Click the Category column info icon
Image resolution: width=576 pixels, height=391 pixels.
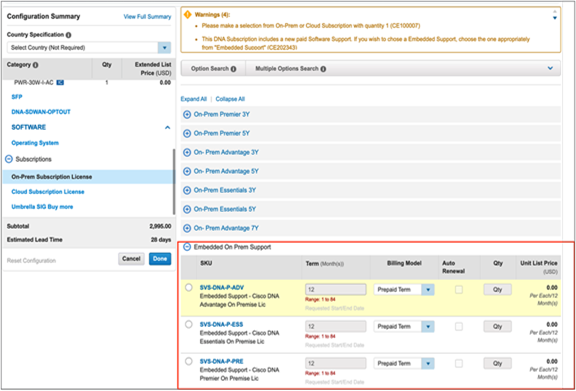pyautogui.click(x=35, y=65)
